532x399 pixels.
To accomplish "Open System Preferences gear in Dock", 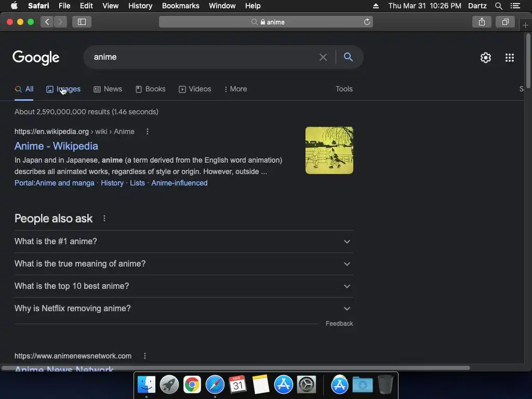I will [x=307, y=385].
